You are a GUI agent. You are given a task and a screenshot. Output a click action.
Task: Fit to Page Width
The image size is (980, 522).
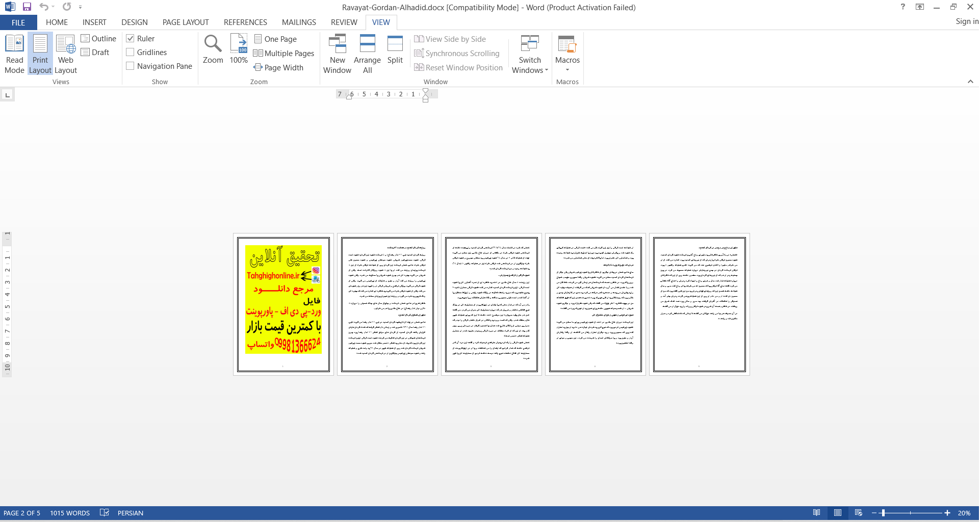tap(278, 68)
